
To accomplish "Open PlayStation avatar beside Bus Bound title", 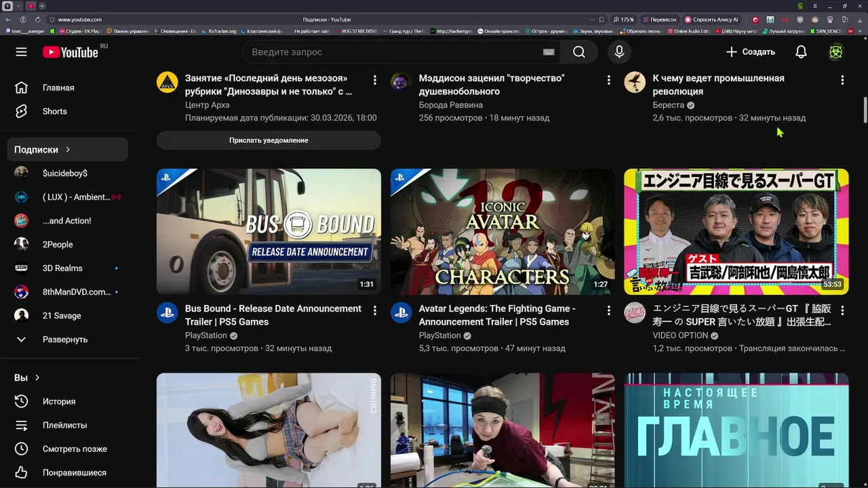I will click(x=167, y=313).
